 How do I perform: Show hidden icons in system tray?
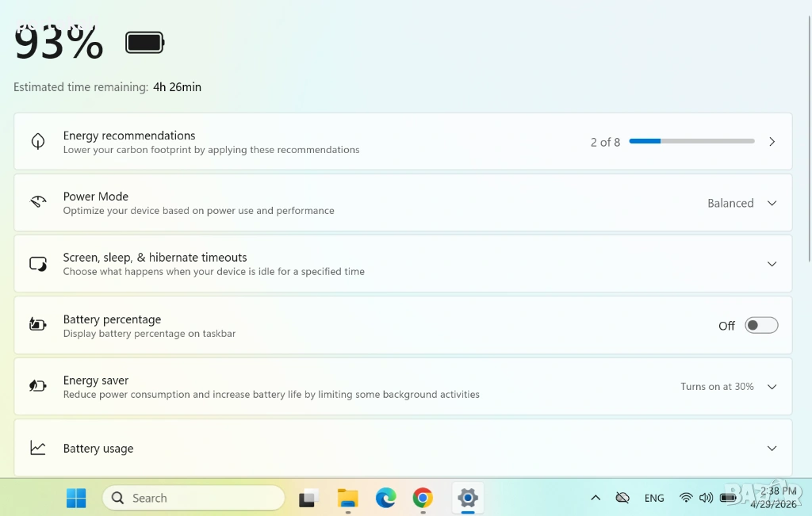pyautogui.click(x=596, y=498)
